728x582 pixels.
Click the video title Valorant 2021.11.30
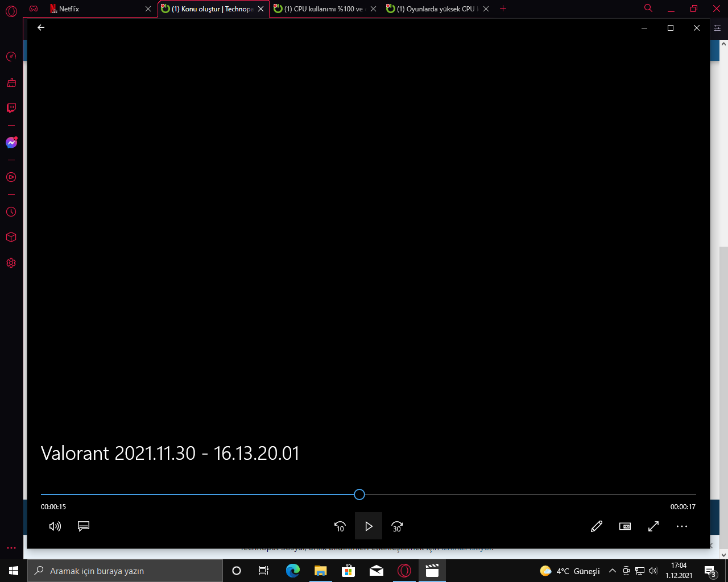(x=170, y=453)
